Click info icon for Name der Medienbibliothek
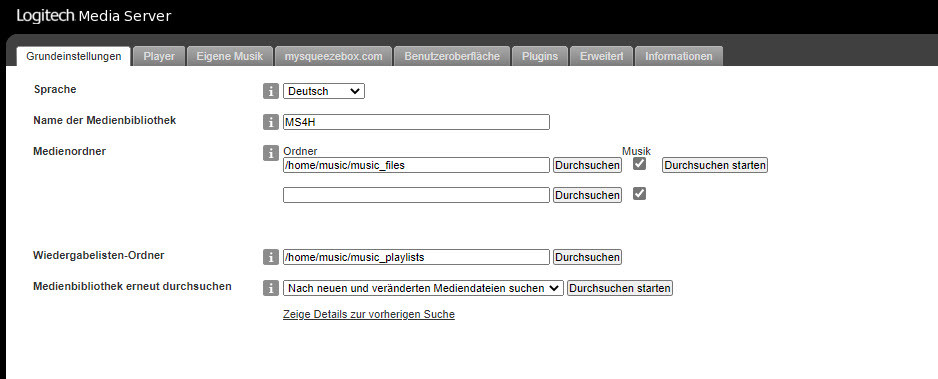This screenshot has width=938, height=379. pyautogui.click(x=271, y=122)
